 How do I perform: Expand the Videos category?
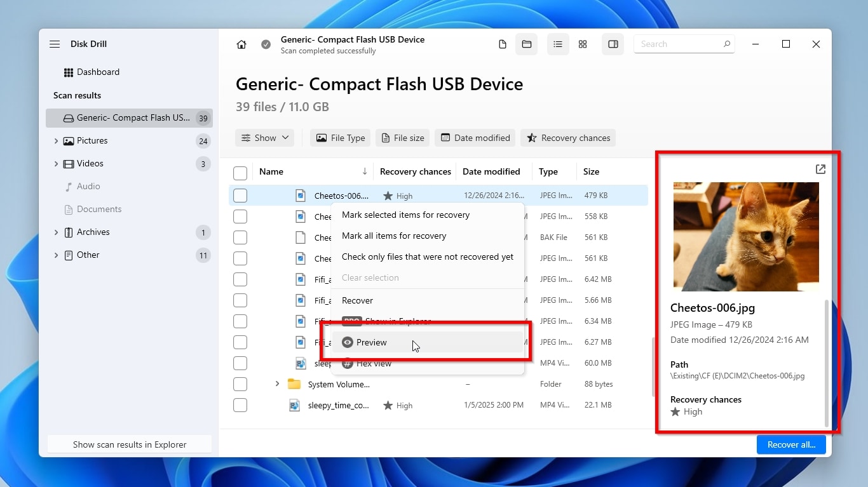[56, 164]
